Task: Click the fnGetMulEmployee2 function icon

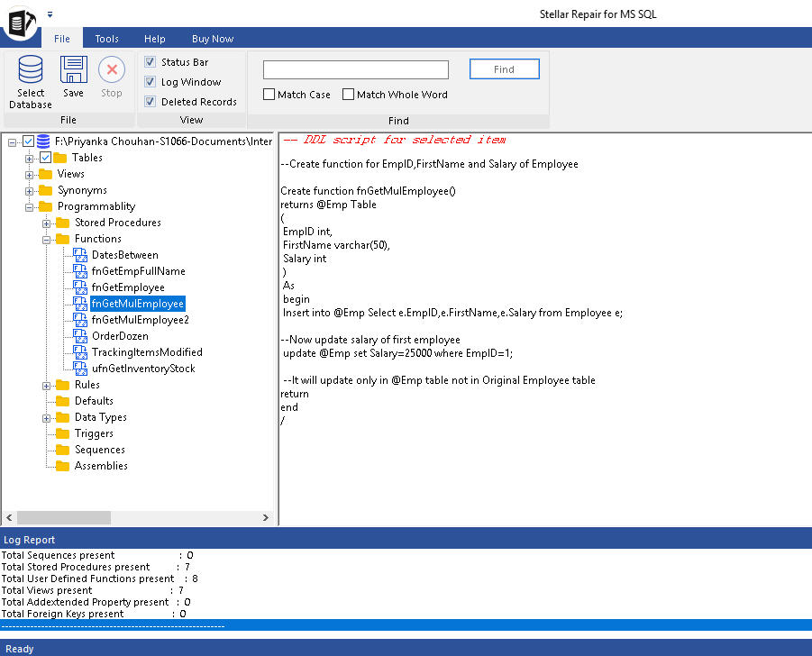Action: click(80, 320)
